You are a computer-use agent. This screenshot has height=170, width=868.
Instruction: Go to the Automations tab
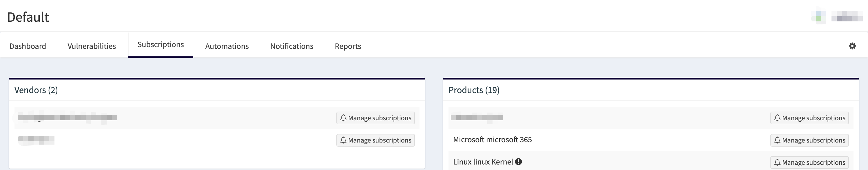[x=227, y=46]
